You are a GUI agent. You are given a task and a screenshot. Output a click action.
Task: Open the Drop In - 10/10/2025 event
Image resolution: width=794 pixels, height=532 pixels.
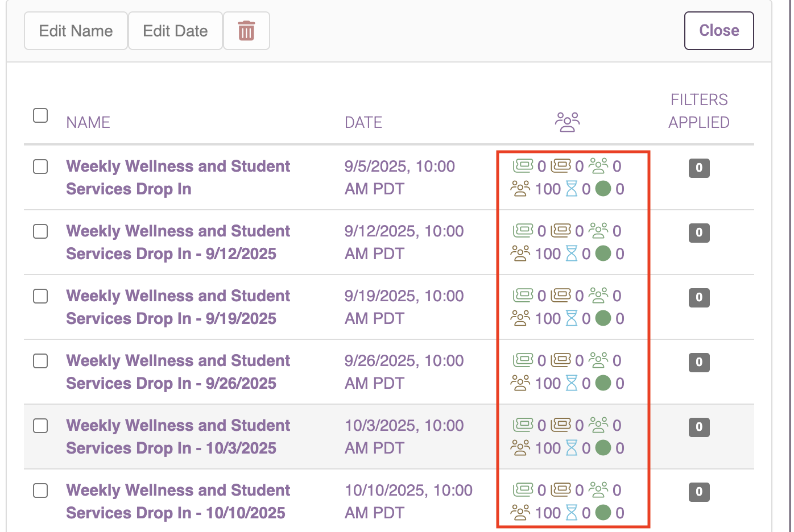(x=178, y=501)
